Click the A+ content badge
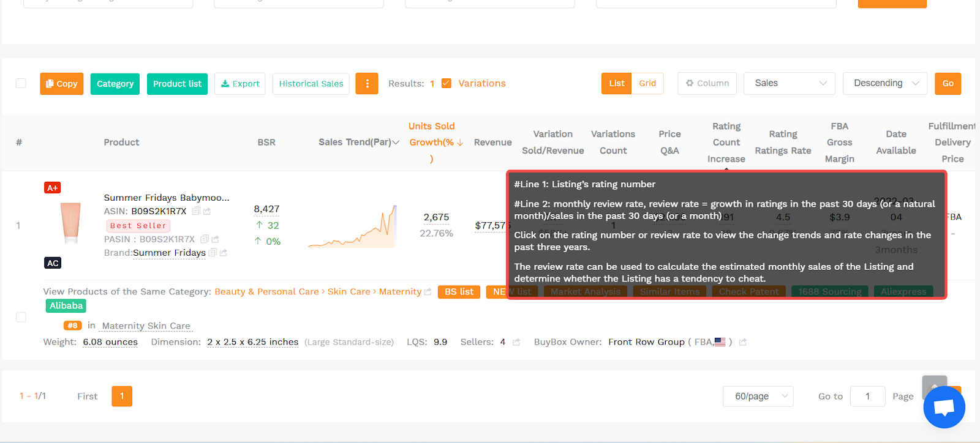The image size is (980, 443). tap(53, 188)
